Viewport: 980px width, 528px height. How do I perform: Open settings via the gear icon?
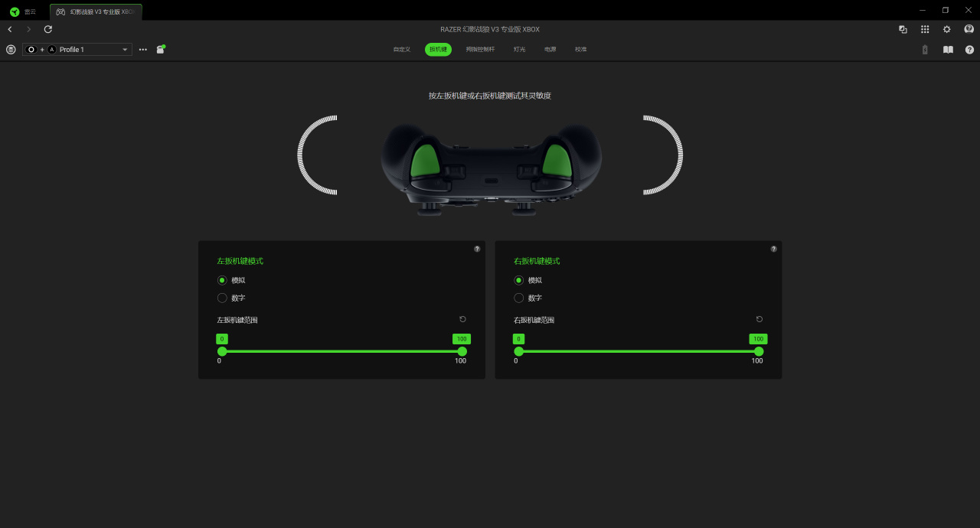(x=947, y=29)
